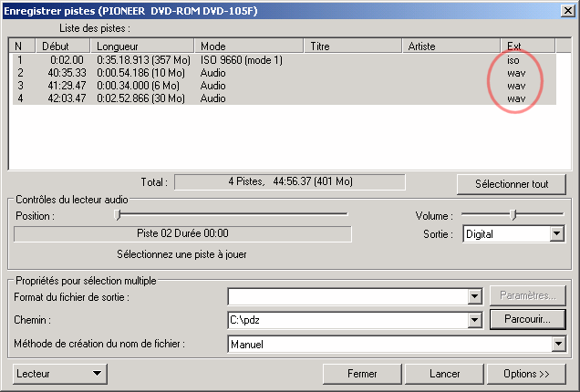Sort list by Début column header
Screen dimensions: 580x392
point(63,46)
